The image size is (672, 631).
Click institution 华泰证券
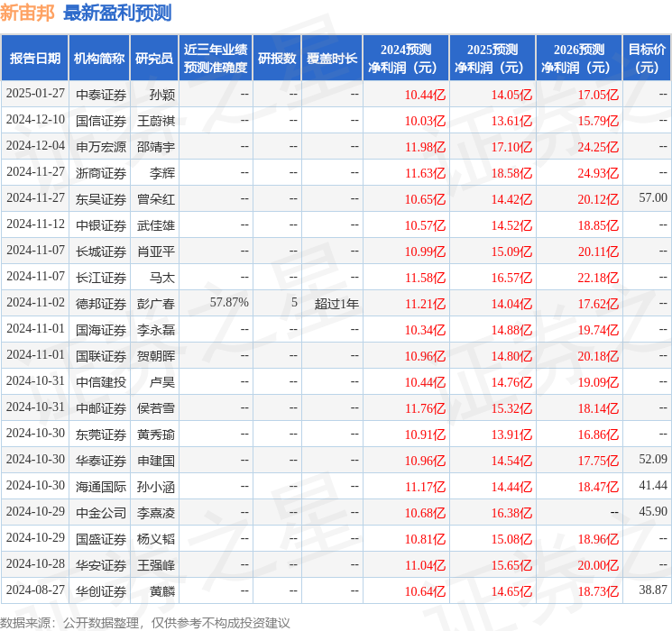101,461
